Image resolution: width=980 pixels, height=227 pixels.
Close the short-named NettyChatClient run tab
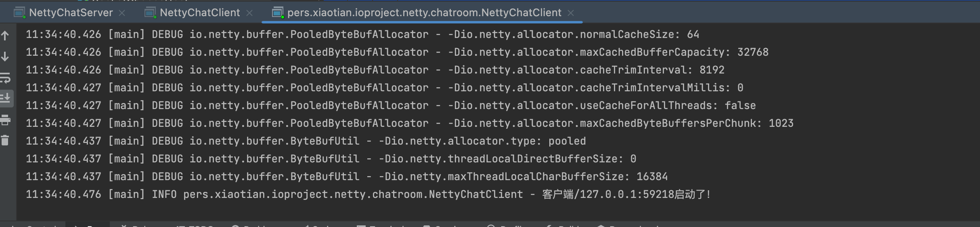pos(249,13)
